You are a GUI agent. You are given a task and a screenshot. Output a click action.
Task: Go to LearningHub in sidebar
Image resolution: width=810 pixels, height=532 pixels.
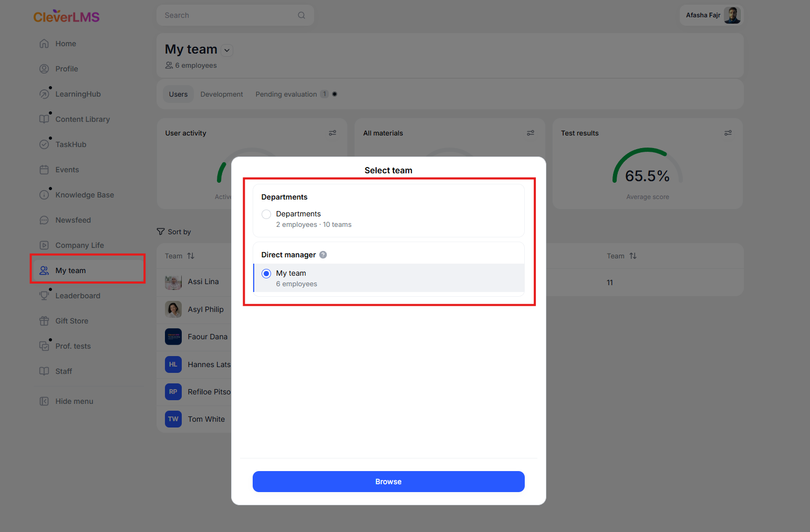coord(78,94)
